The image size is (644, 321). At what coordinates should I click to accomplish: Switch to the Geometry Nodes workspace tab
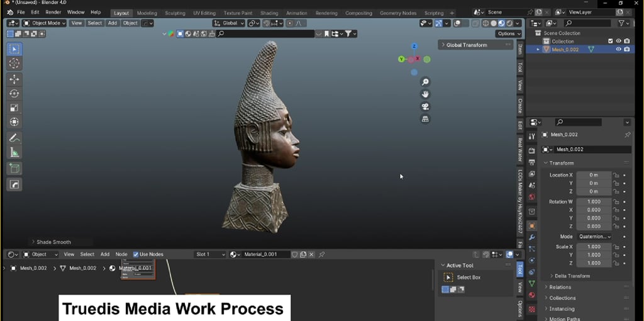tap(398, 13)
